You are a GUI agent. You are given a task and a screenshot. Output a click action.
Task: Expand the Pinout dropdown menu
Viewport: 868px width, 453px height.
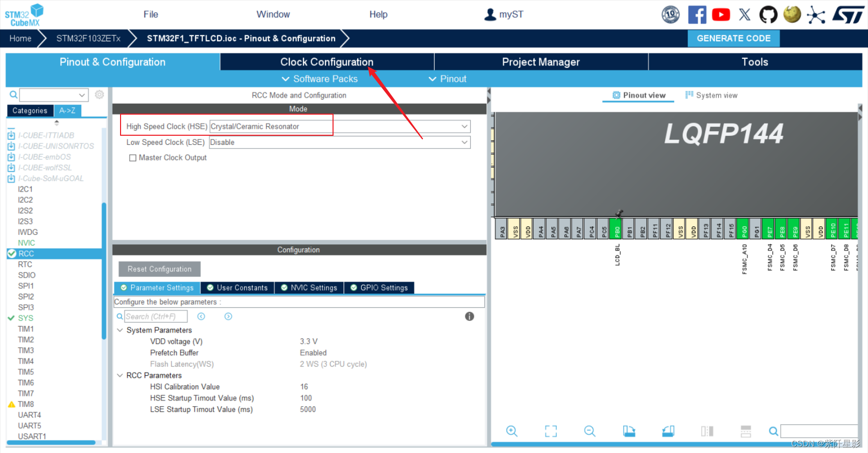(x=447, y=79)
